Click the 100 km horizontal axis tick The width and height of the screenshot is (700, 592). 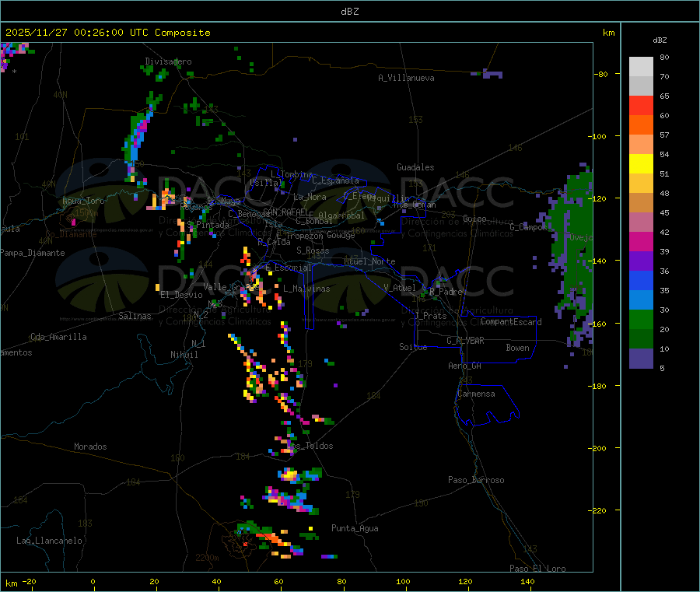click(x=403, y=581)
